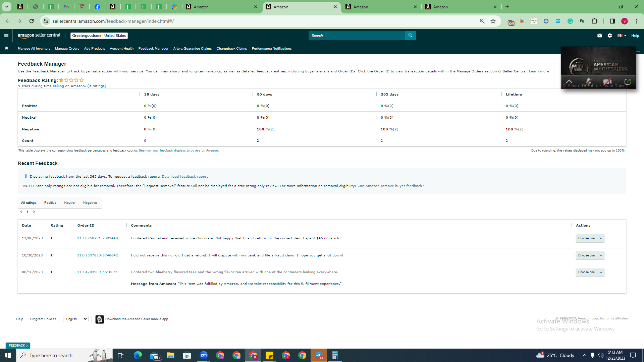Click the browser address bar URL
The width and height of the screenshot is (644, 362).
tap(113, 21)
